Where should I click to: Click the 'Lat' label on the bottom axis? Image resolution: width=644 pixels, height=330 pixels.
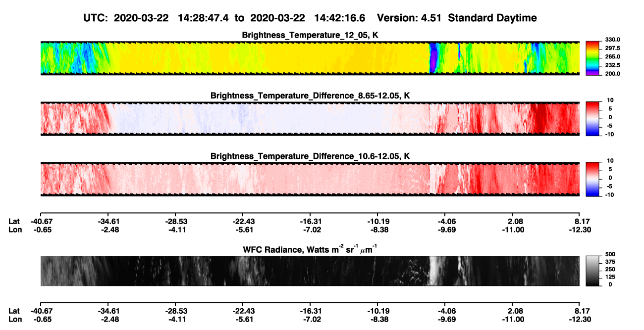pyautogui.click(x=14, y=311)
